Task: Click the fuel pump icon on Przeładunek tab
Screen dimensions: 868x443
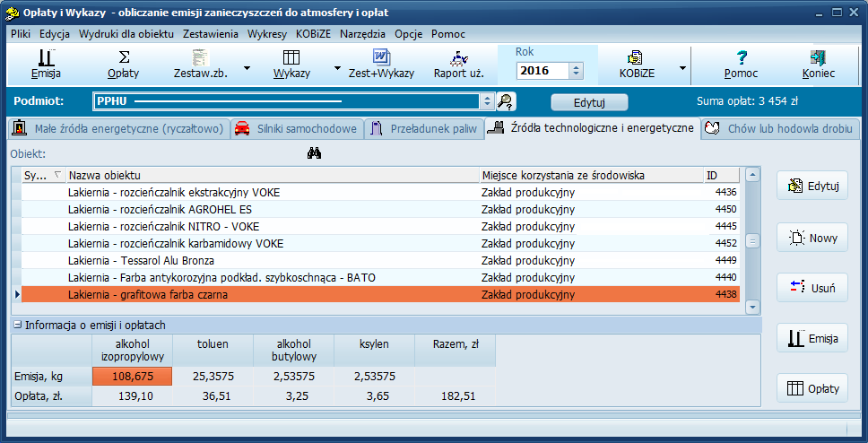Action: (377, 129)
